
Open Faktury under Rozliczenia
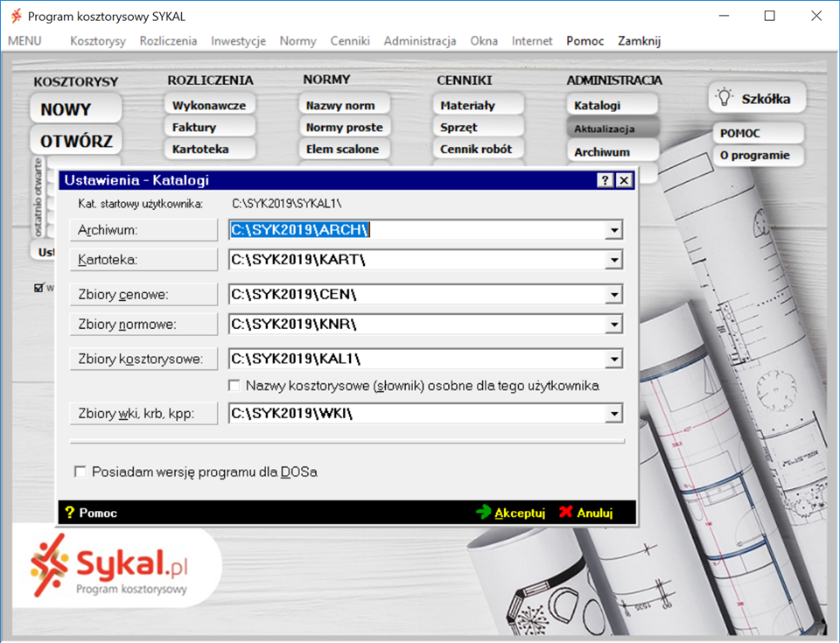209,127
